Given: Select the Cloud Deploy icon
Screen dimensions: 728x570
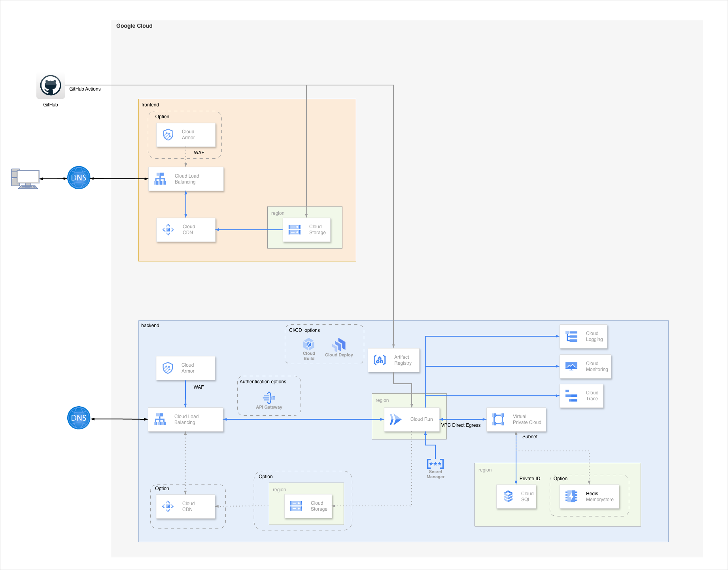Looking at the screenshot, I should tap(339, 345).
